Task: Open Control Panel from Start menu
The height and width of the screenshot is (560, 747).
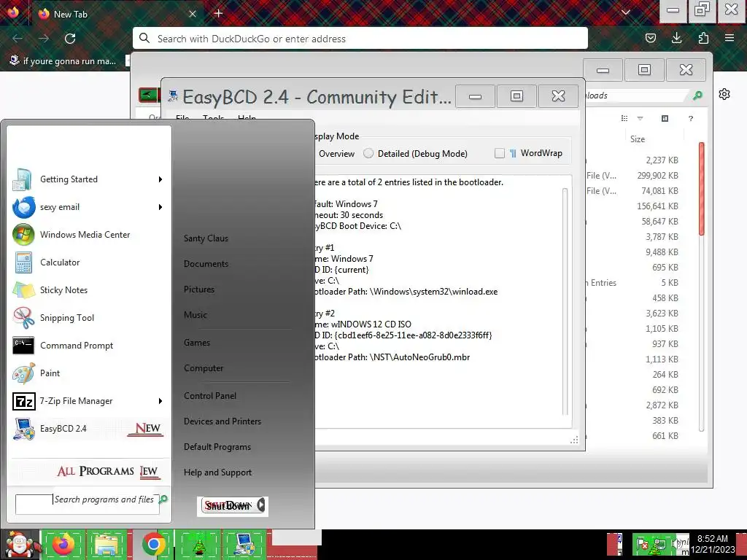Action: (x=210, y=396)
